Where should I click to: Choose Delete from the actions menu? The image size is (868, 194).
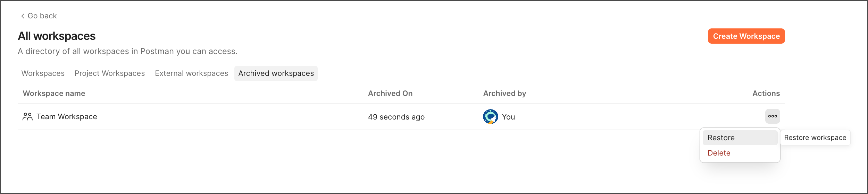click(x=719, y=153)
